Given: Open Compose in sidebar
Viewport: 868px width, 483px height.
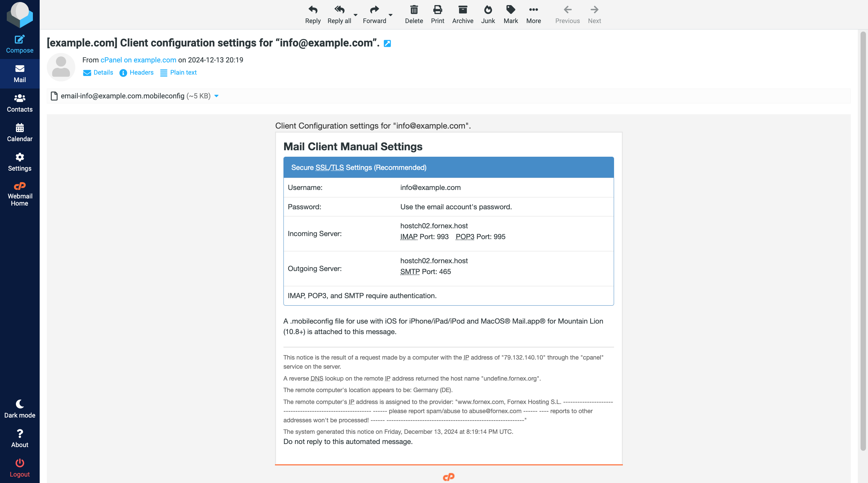Looking at the screenshot, I should coord(20,43).
